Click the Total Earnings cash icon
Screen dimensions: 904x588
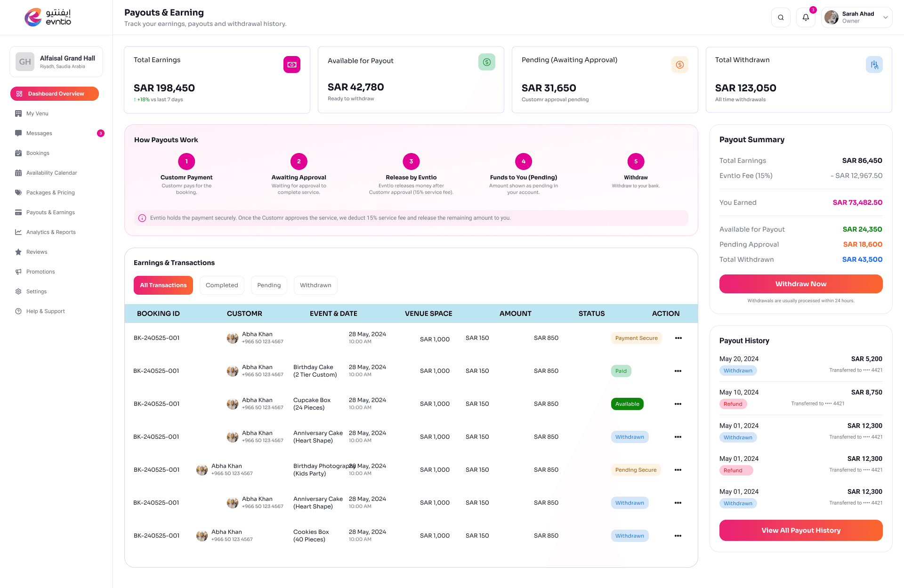[x=292, y=64]
